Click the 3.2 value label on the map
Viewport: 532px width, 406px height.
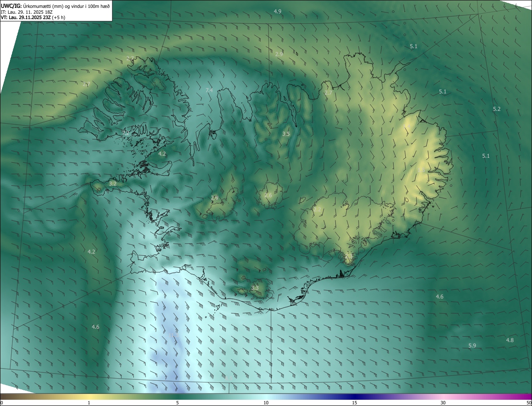pyautogui.click(x=113, y=183)
